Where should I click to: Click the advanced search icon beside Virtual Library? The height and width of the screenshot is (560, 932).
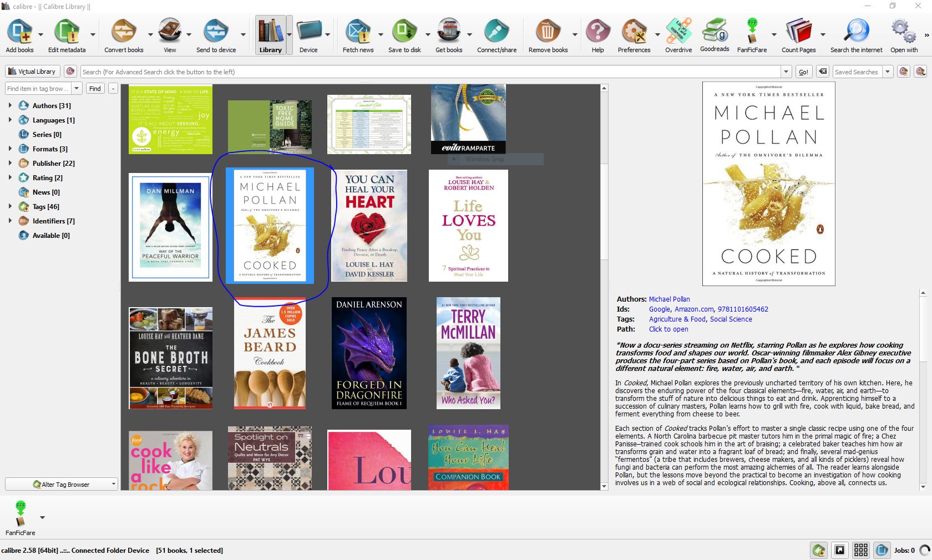point(70,72)
